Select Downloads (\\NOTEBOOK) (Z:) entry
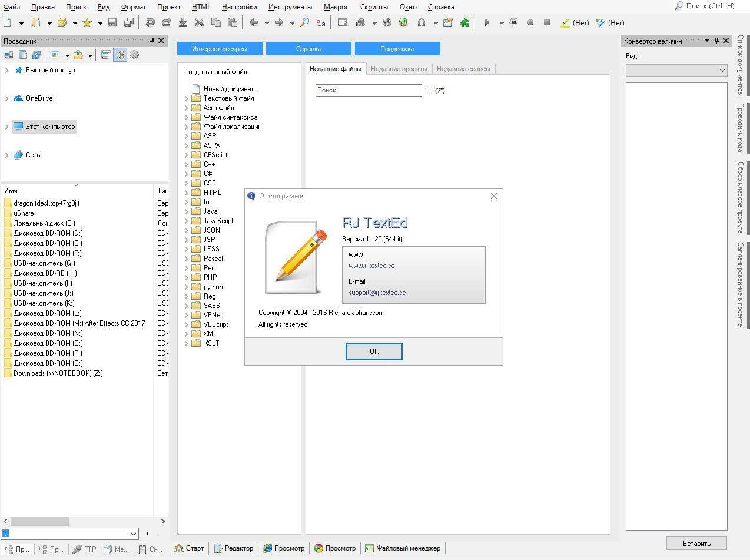 coord(58,373)
